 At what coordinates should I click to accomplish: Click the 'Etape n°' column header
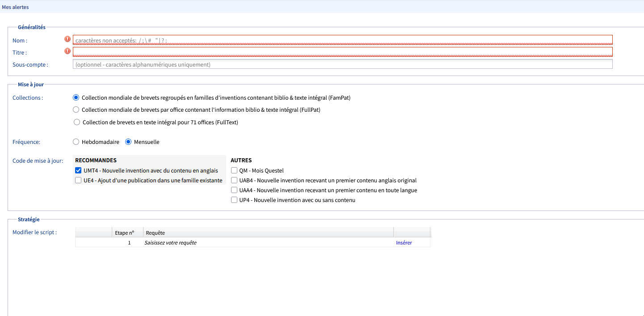[127, 232]
